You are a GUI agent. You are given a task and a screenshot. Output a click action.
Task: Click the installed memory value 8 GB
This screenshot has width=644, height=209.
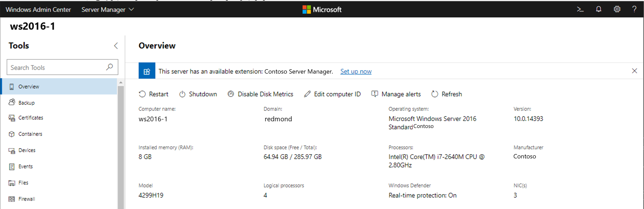(x=145, y=157)
